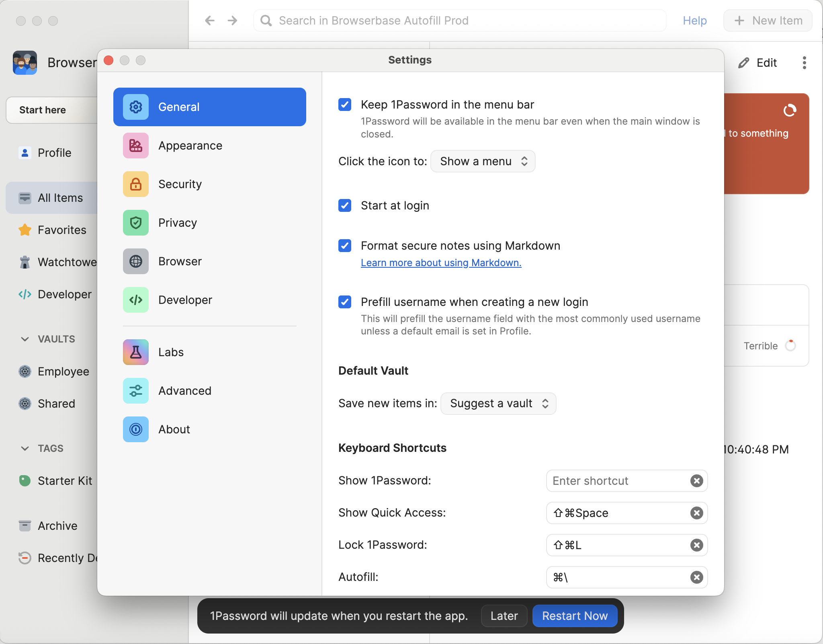Select the About settings tab
The height and width of the screenshot is (644, 823).
click(x=174, y=429)
